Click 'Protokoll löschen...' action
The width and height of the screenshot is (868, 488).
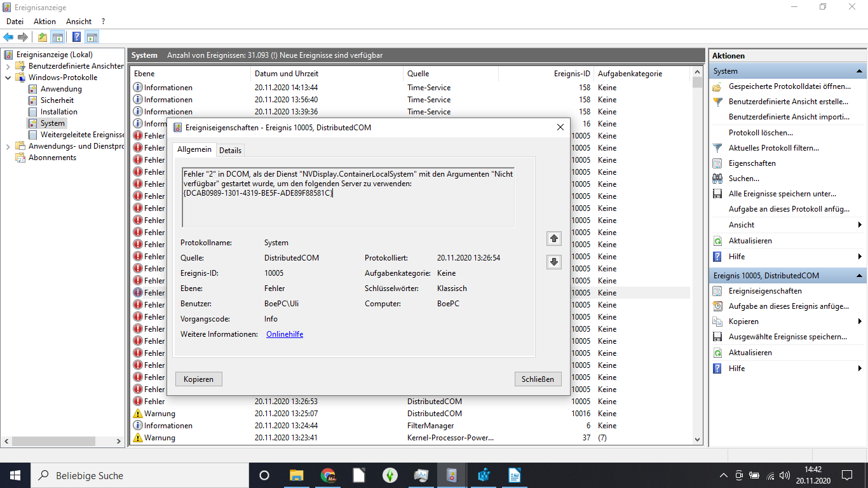761,133
